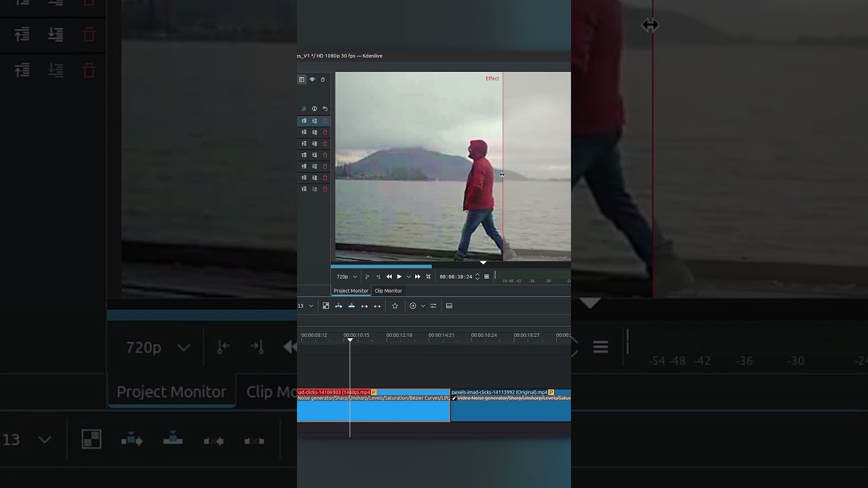The image size is (868, 488).
Task: Toggle the subtitle track icon
Action: click(449, 306)
